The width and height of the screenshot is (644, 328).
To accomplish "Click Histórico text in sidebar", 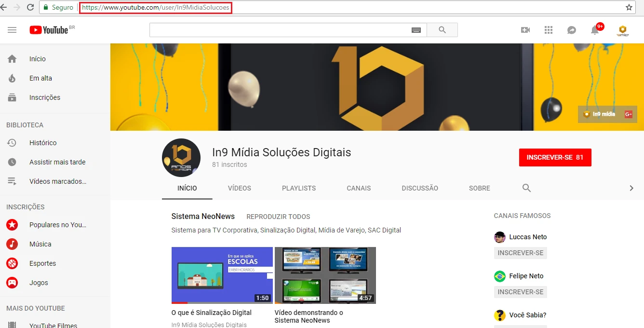I will coord(43,143).
